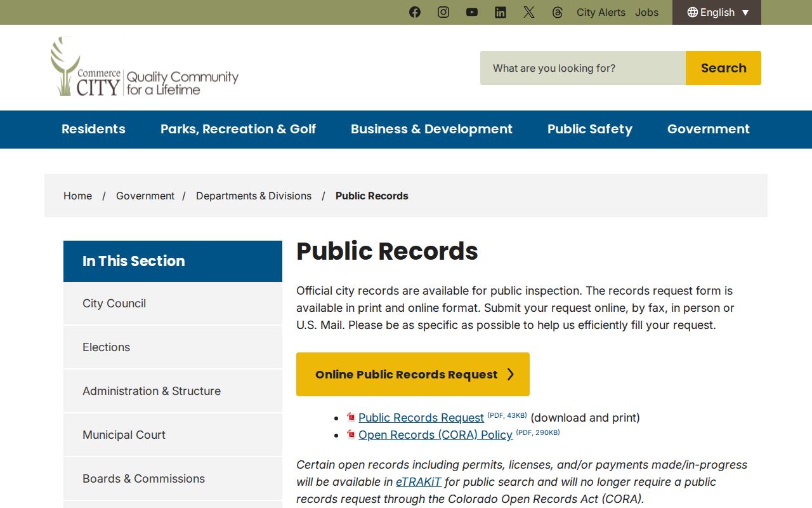Open Boards & Commissions in the sidebar
The image size is (812, 508).
click(173, 479)
